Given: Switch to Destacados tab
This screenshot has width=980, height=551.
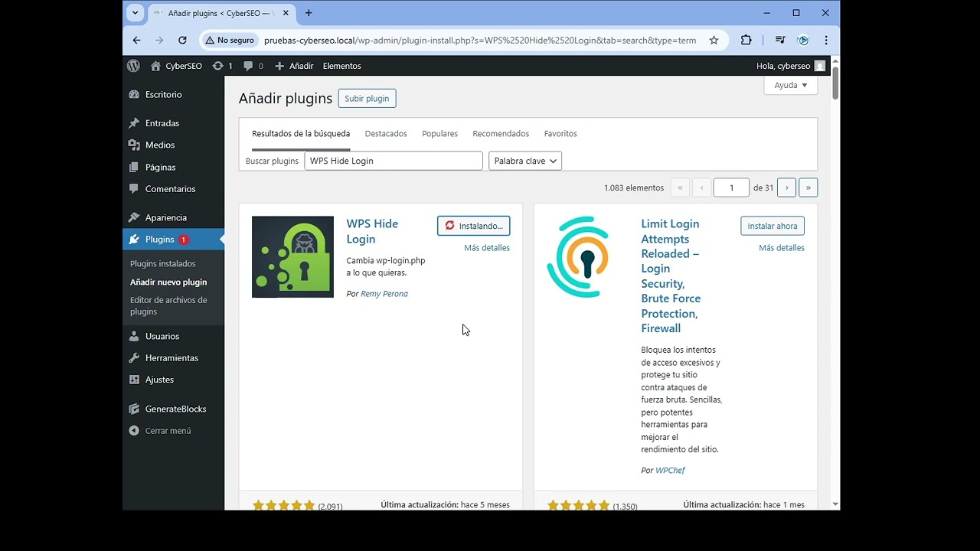Looking at the screenshot, I should [x=386, y=133].
